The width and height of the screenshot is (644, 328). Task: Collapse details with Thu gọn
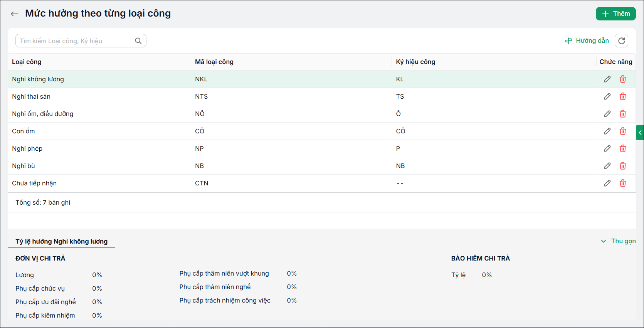pos(619,241)
